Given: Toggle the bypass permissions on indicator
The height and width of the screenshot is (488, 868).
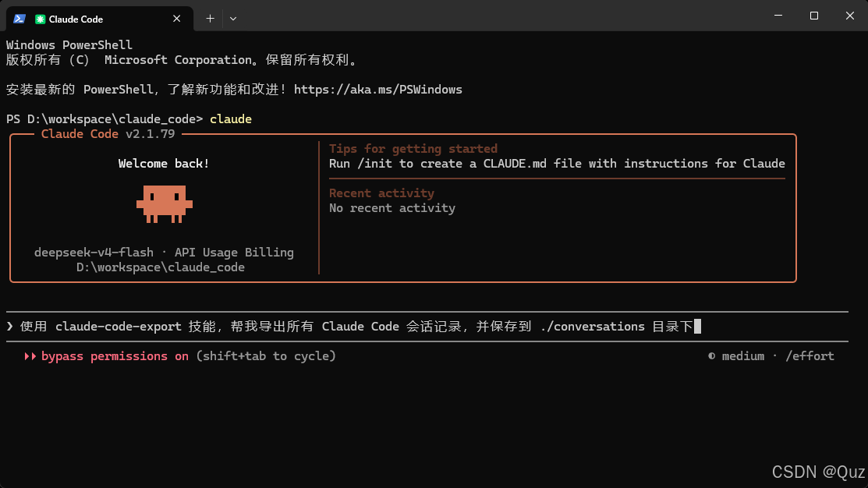Looking at the screenshot, I should point(115,356).
